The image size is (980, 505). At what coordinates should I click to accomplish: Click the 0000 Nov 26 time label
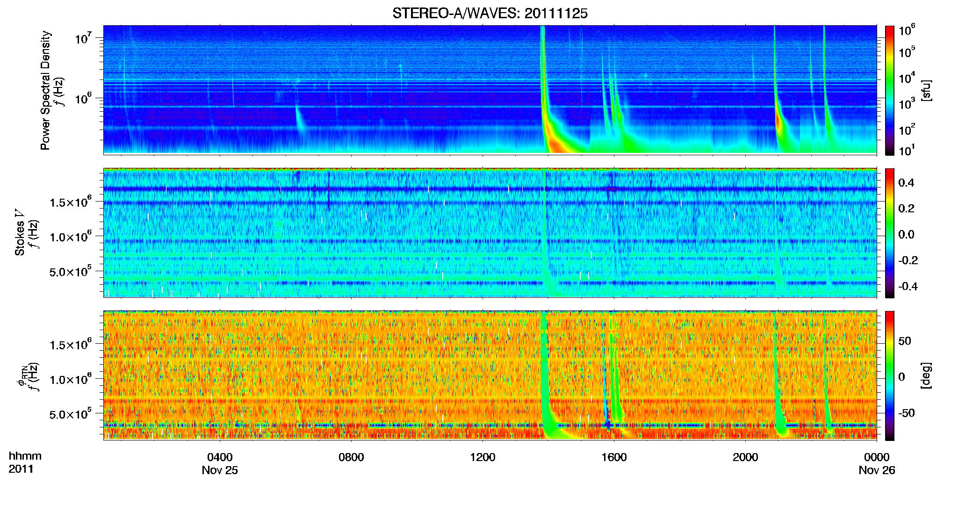(877, 463)
